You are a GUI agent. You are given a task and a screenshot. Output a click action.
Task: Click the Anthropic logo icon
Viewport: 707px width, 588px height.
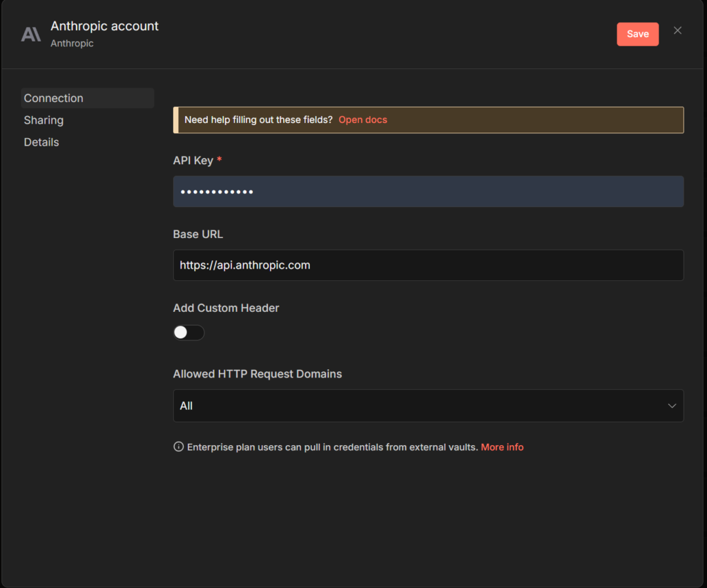coord(31,34)
